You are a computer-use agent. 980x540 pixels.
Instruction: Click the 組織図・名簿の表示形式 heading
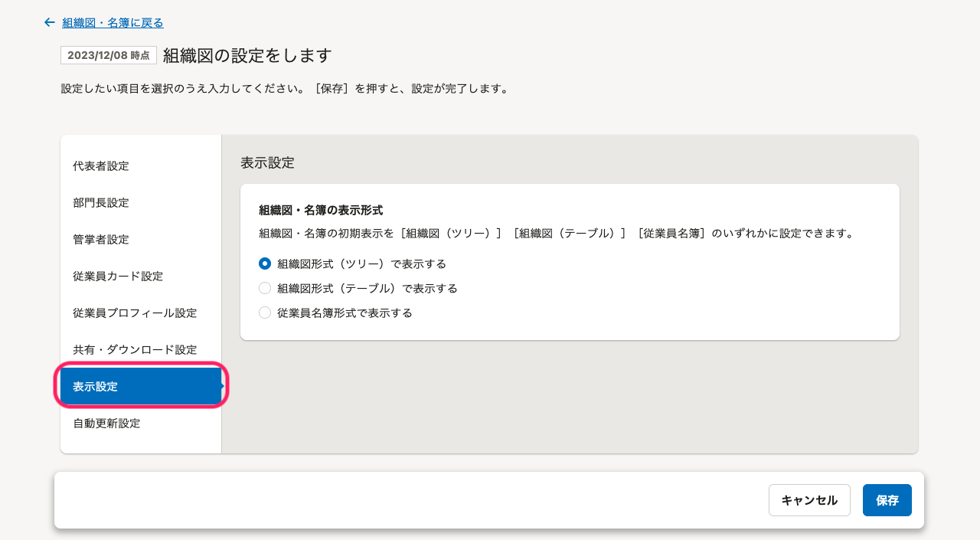321,210
